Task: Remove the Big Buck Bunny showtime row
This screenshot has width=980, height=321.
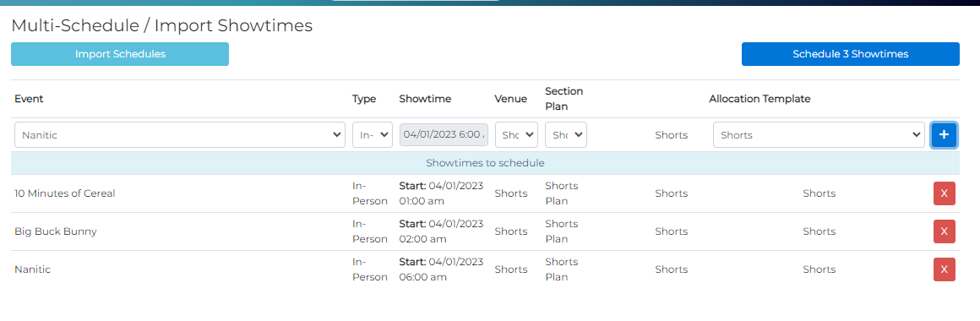Action: [x=944, y=231]
